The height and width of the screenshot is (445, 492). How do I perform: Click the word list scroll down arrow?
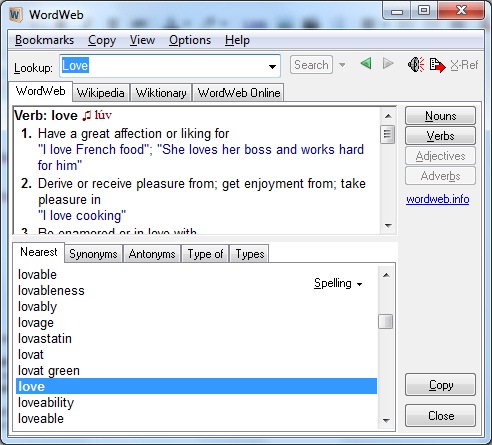click(386, 420)
